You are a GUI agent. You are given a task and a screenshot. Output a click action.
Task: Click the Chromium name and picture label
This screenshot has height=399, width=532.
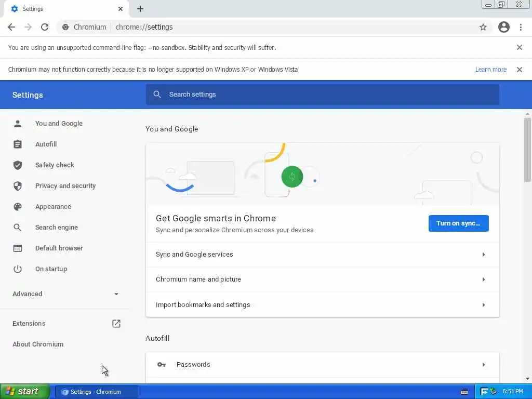(x=198, y=280)
